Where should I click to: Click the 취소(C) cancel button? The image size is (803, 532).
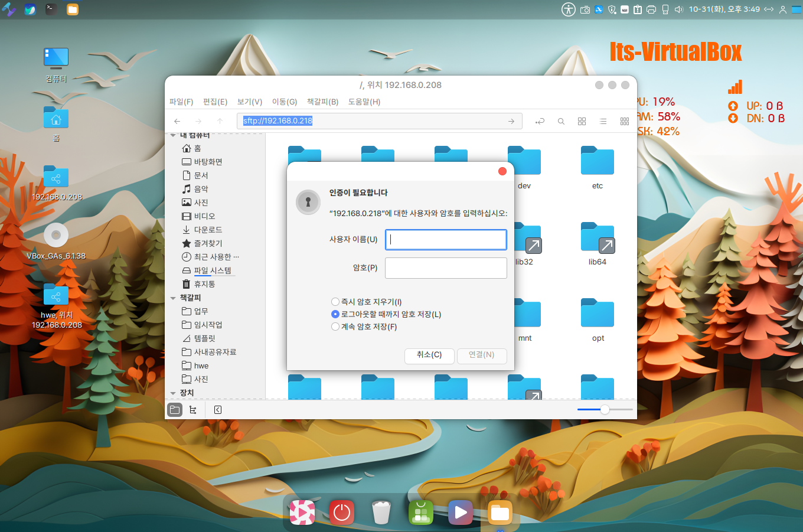[429, 355]
